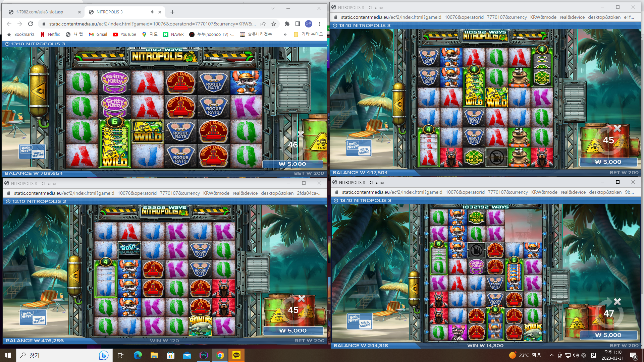Show hidden system tray icons
644x362 pixels.
[x=552, y=355]
